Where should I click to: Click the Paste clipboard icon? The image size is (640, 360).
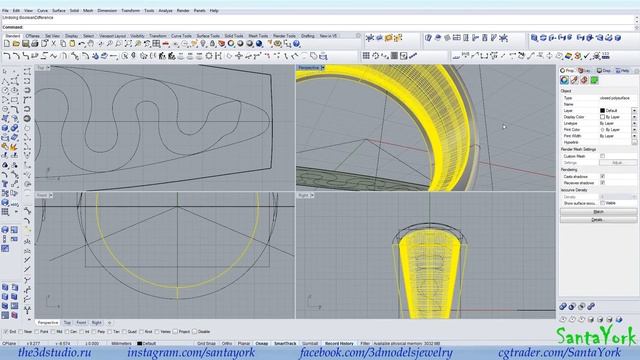(x=72, y=44)
